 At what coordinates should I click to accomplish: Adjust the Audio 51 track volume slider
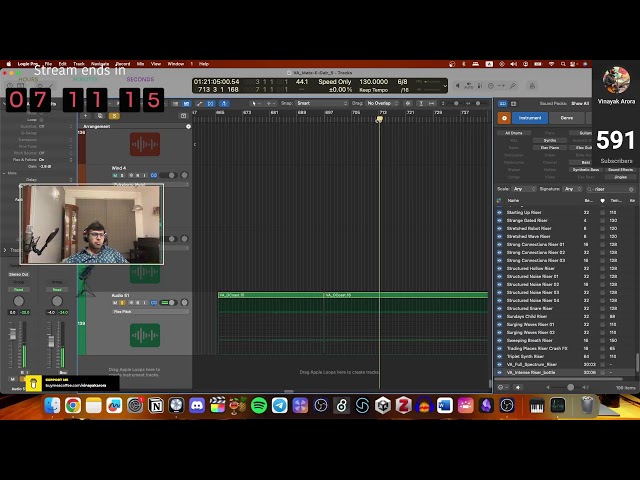pos(169,303)
